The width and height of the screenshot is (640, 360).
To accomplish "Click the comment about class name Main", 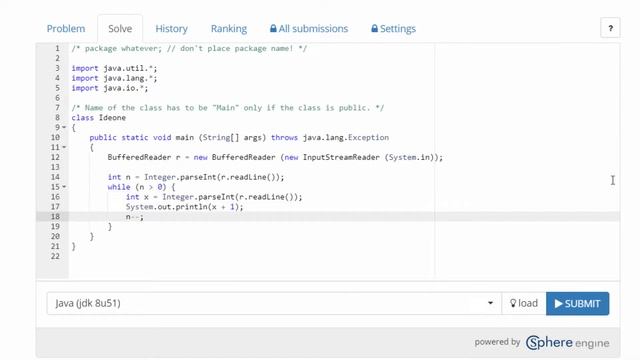I will [228, 108].
